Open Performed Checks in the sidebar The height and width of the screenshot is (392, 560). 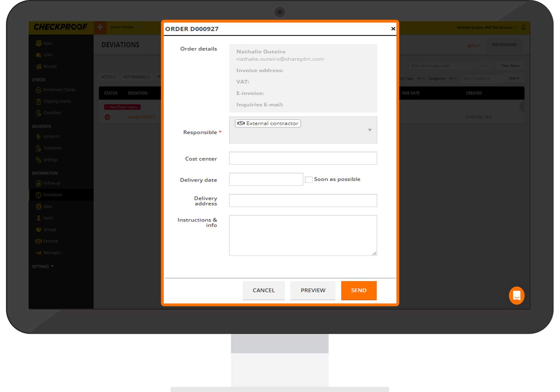click(x=59, y=90)
